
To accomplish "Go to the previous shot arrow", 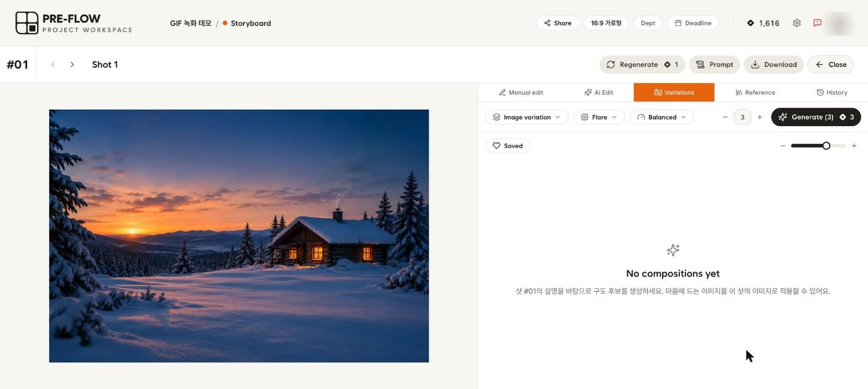I will pyautogui.click(x=53, y=64).
